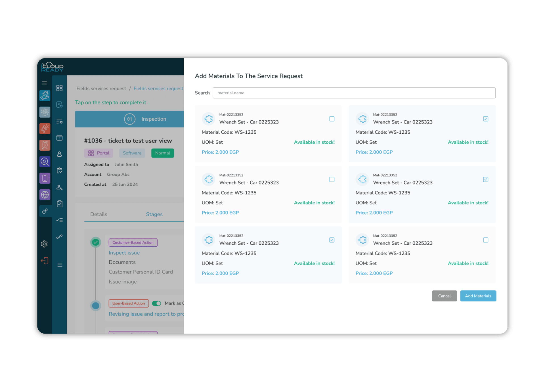Tap the Inspection step header
Image resolution: width=545 pixels, height=392 pixels.
[153, 119]
